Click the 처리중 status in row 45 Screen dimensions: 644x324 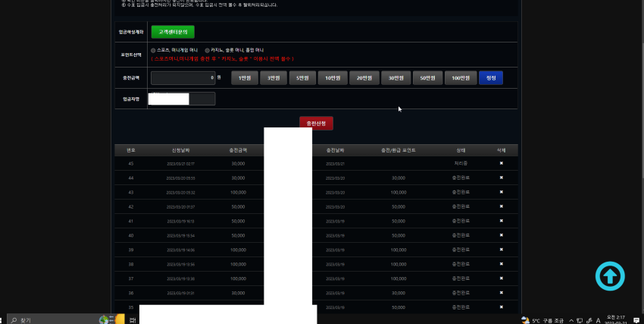coord(461,163)
